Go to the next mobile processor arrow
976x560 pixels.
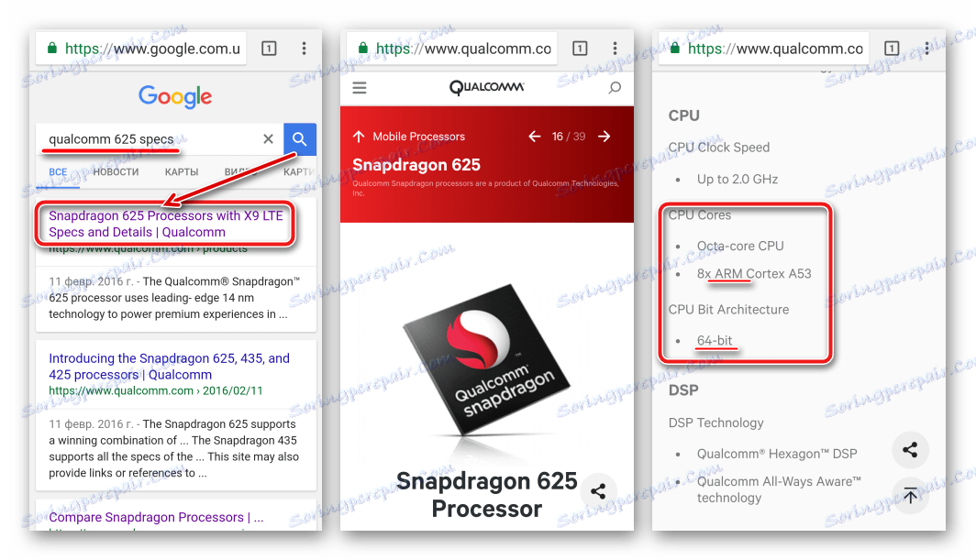(x=604, y=137)
